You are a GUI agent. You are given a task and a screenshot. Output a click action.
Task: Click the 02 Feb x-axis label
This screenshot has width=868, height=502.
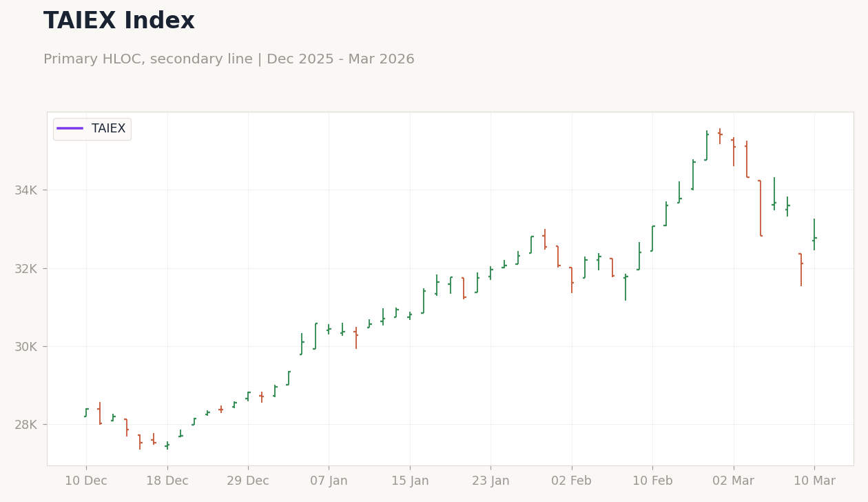pos(572,481)
